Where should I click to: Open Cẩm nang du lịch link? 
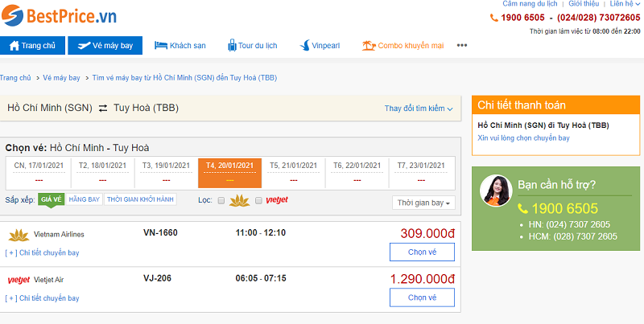[530, 4]
